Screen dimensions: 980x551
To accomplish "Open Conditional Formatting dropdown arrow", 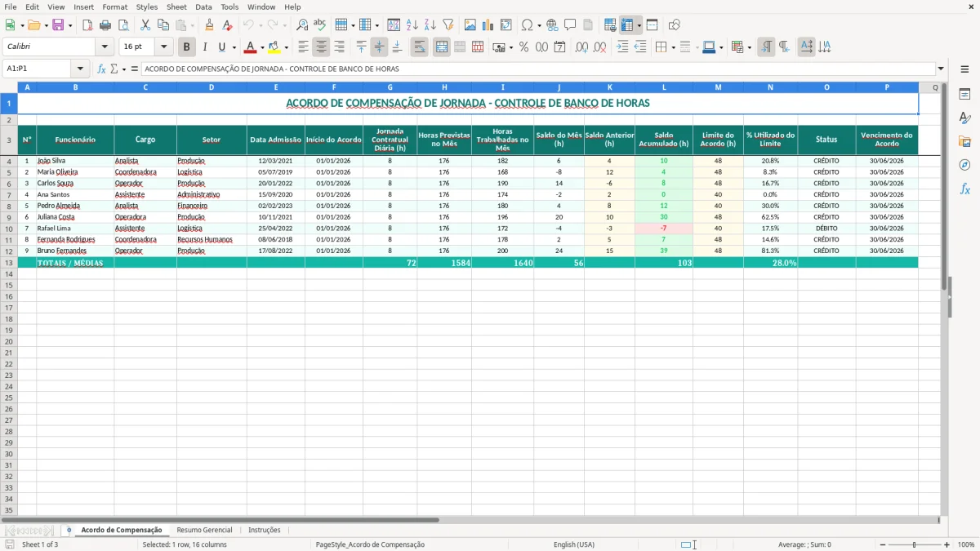I will pos(749,47).
